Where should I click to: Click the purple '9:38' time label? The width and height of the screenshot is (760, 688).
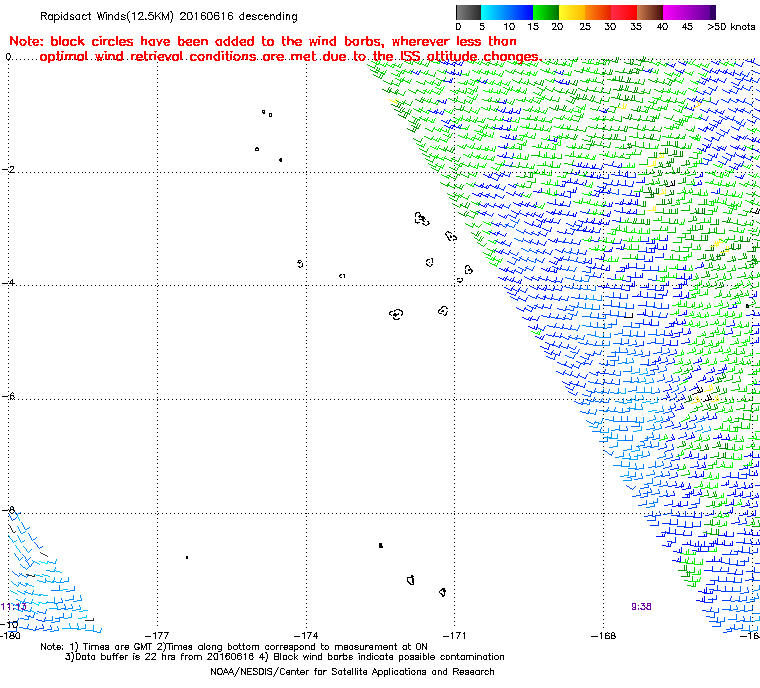[641, 607]
